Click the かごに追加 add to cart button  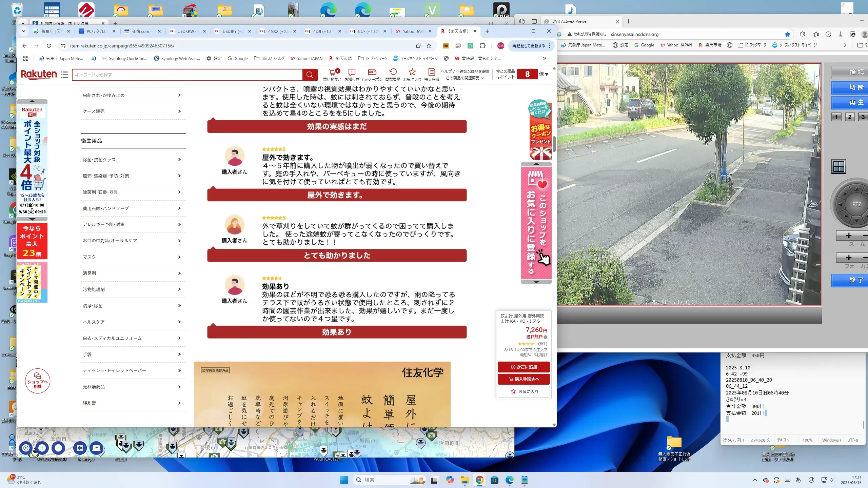[524, 367]
